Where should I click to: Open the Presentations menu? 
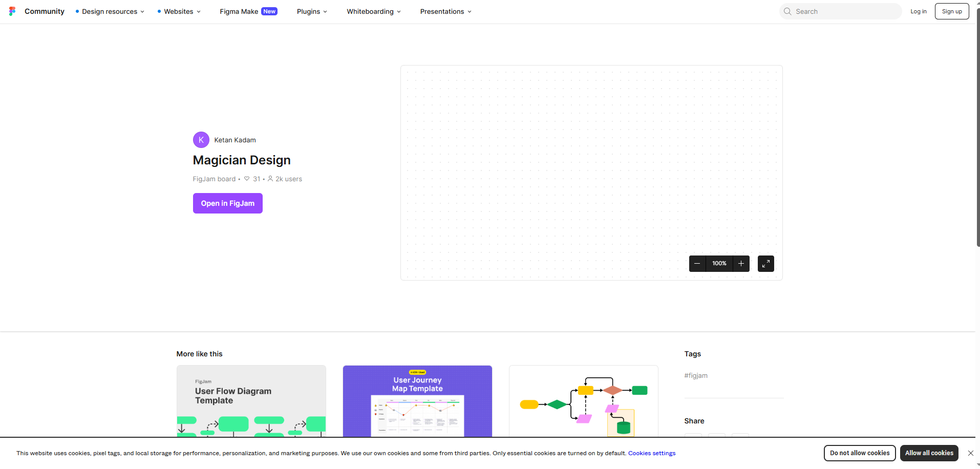(445, 11)
